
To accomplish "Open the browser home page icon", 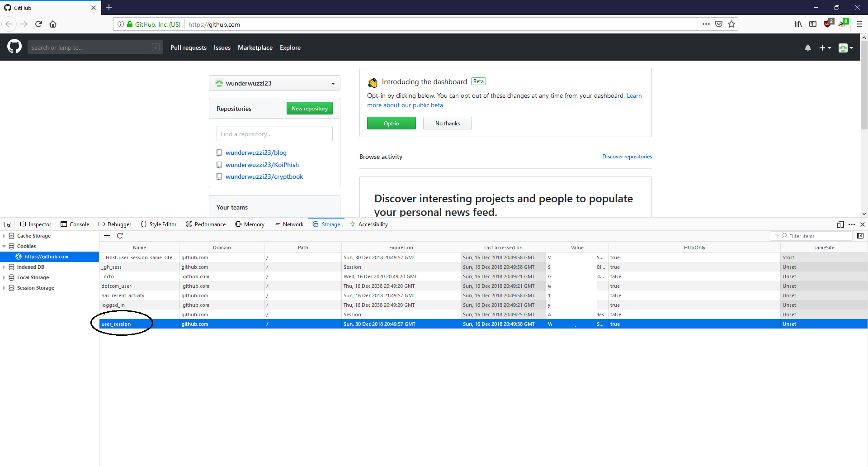I will 53,24.
